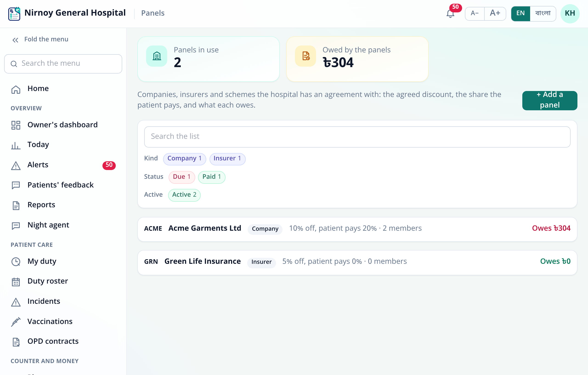This screenshot has width=588, height=375.
Task: Toggle the Due status filter chip
Action: point(181,177)
